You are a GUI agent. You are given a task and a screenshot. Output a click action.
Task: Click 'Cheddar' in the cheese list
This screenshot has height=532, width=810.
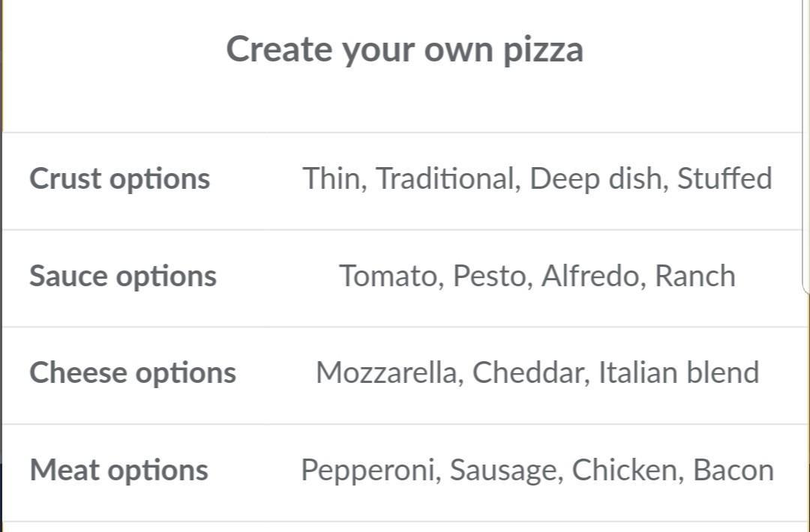pyautogui.click(x=528, y=372)
